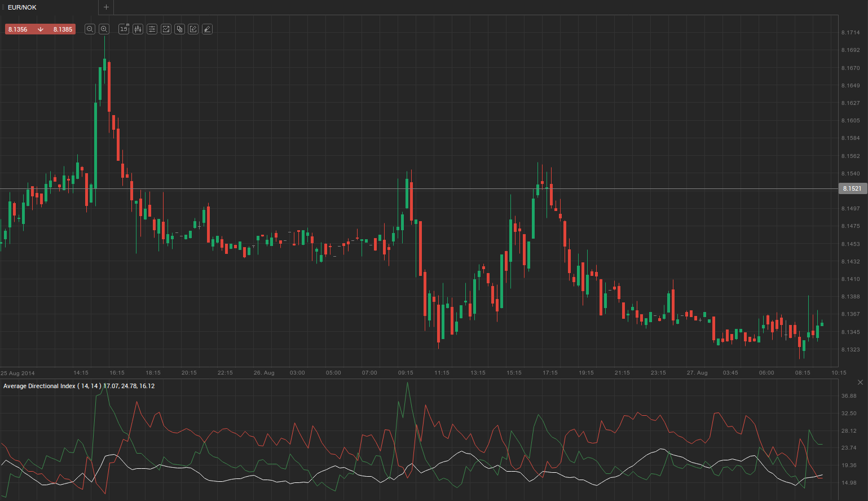Zoom out the chart with the minus magnifier
Viewport: 868px width, 501px height.
click(90, 29)
